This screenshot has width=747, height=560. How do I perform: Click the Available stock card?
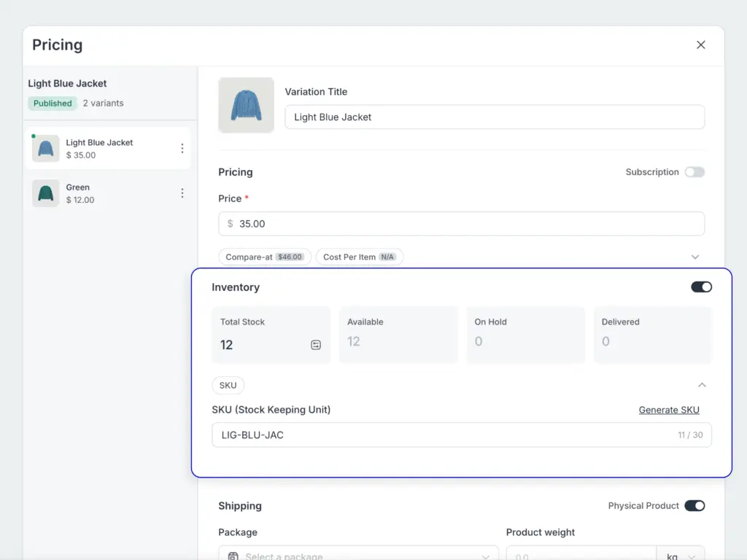[398, 335]
